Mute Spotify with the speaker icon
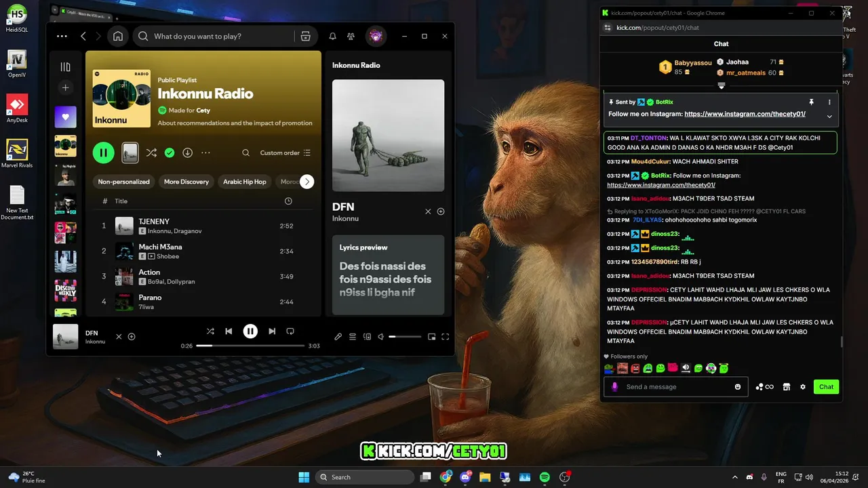Viewport: 868px width, 488px height. coord(381,337)
